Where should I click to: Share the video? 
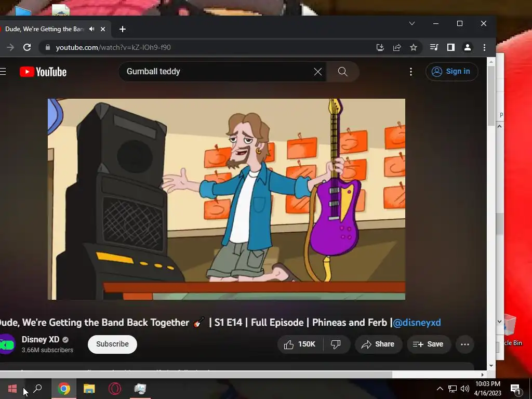pyautogui.click(x=378, y=344)
